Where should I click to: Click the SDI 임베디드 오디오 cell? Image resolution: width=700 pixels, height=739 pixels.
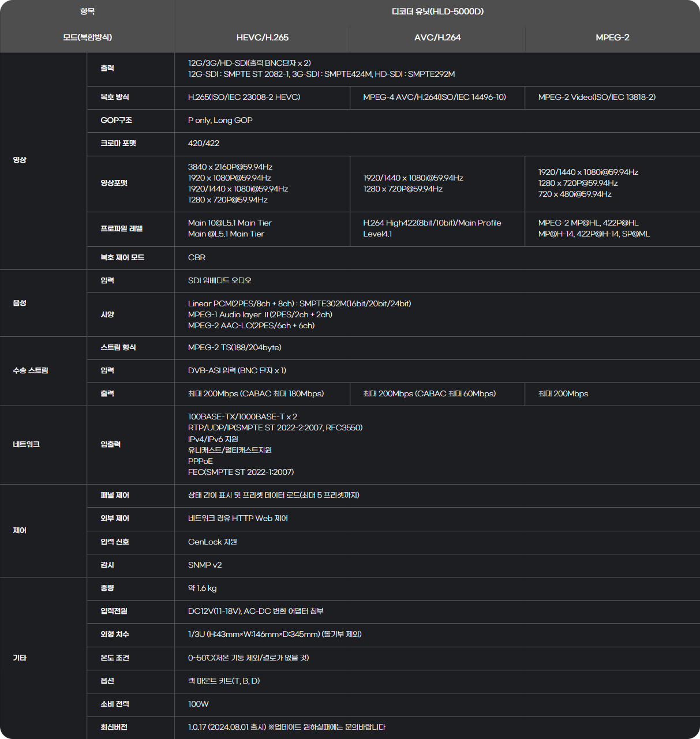[x=220, y=281]
